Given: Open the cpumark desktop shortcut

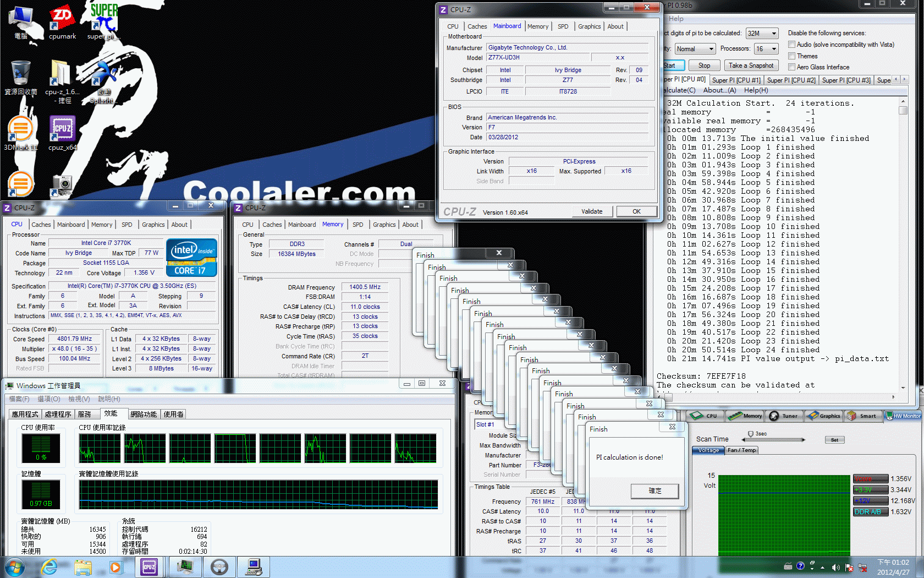Looking at the screenshot, I should pos(62,22).
